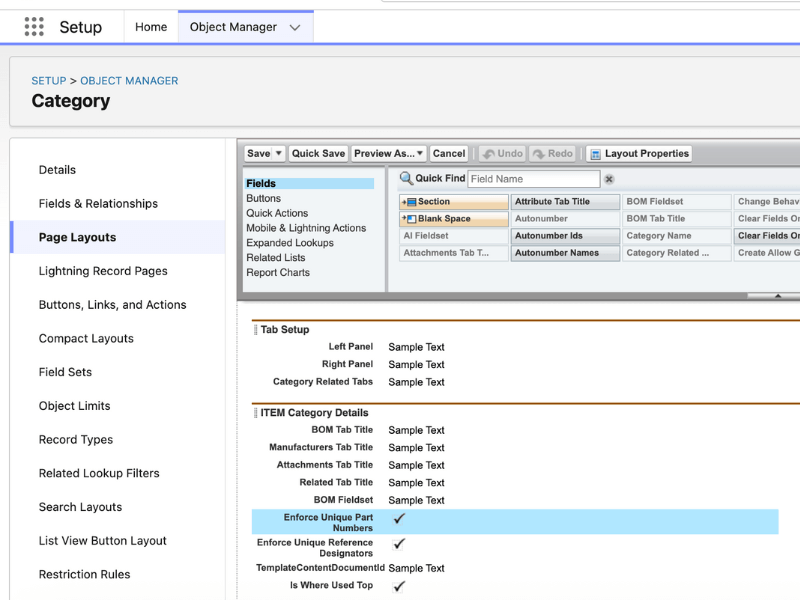Open Object Limits in the sidebar
This screenshot has height=600, width=800.
pos(74,406)
